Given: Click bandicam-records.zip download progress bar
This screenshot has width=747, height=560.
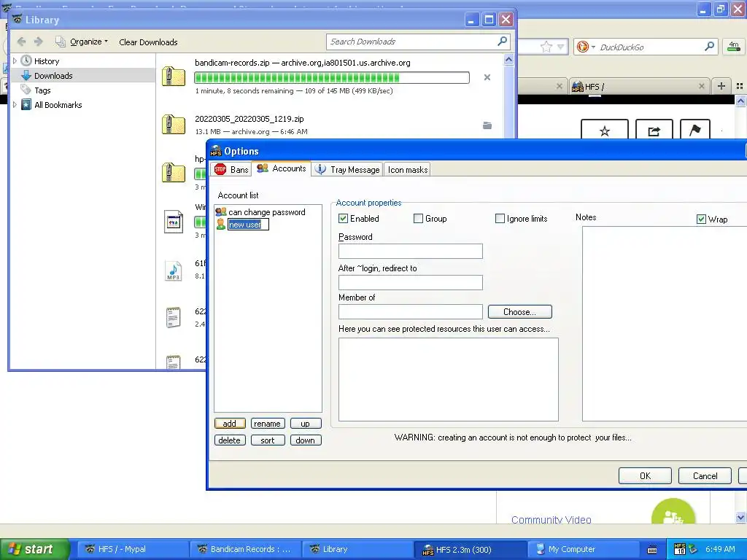Looking at the screenshot, I should [x=332, y=77].
